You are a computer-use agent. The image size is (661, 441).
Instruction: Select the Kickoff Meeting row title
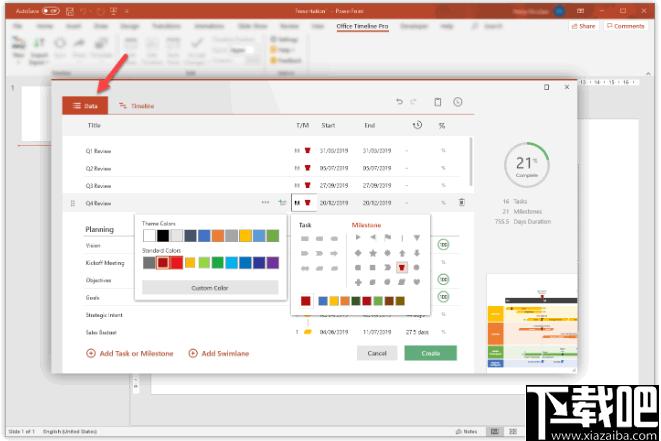pyautogui.click(x=105, y=263)
